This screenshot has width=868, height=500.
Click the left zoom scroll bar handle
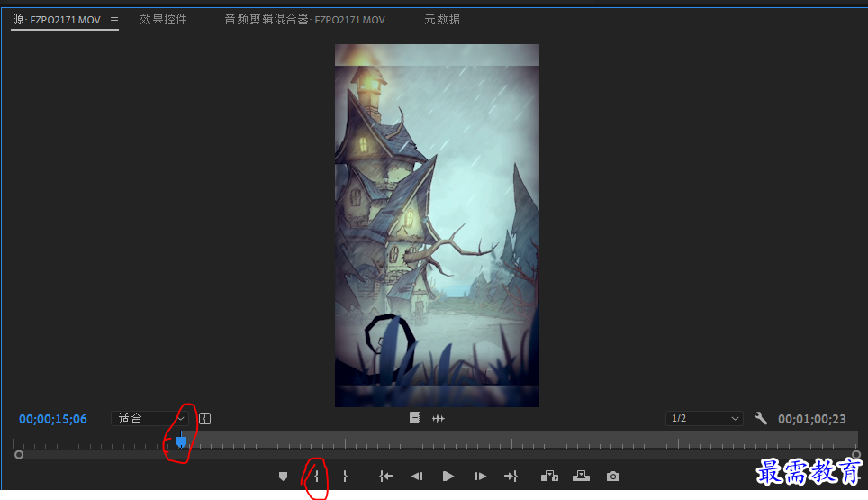pyautogui.click(x=19, y=455)
